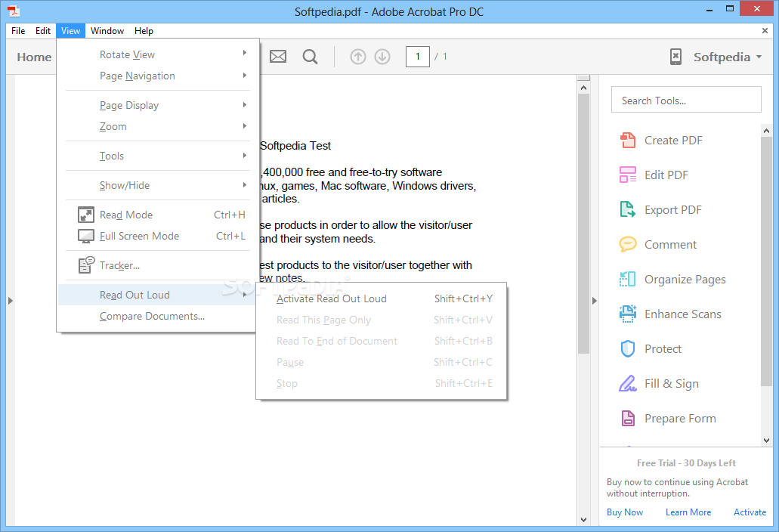Open the Window menu

(x=107, y=31)
